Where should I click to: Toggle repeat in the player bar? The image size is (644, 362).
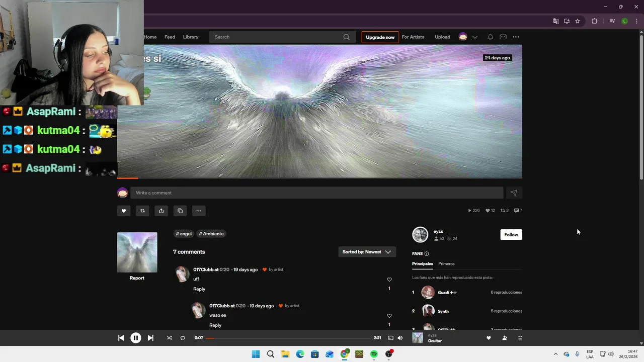183,338
